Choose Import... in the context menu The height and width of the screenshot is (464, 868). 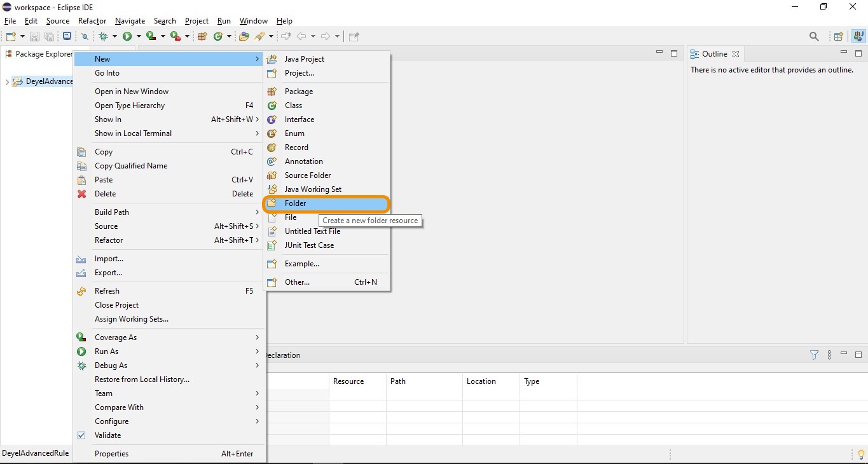(x=170, y=259)
